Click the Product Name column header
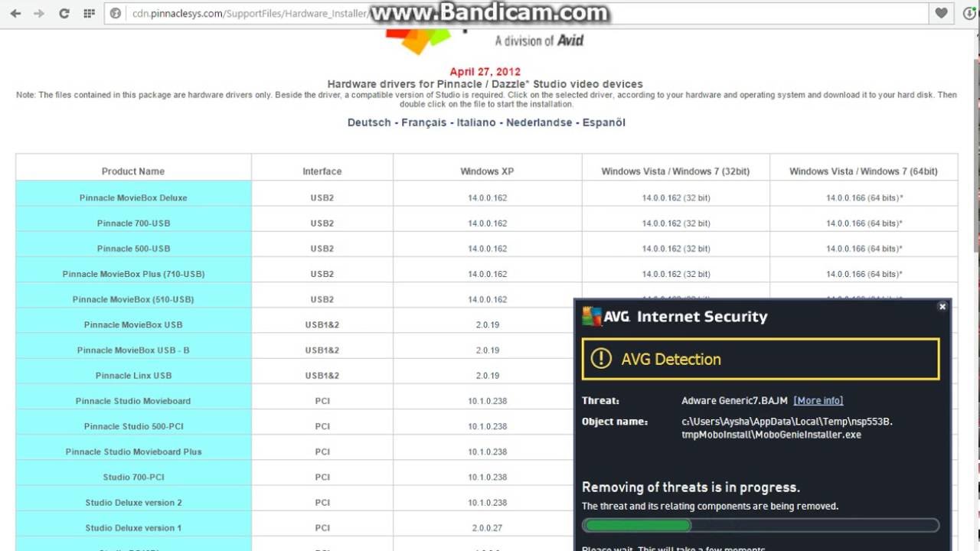The width and height of the screenshot is (980, 551). pyautogui.click(x=133, y=171)
